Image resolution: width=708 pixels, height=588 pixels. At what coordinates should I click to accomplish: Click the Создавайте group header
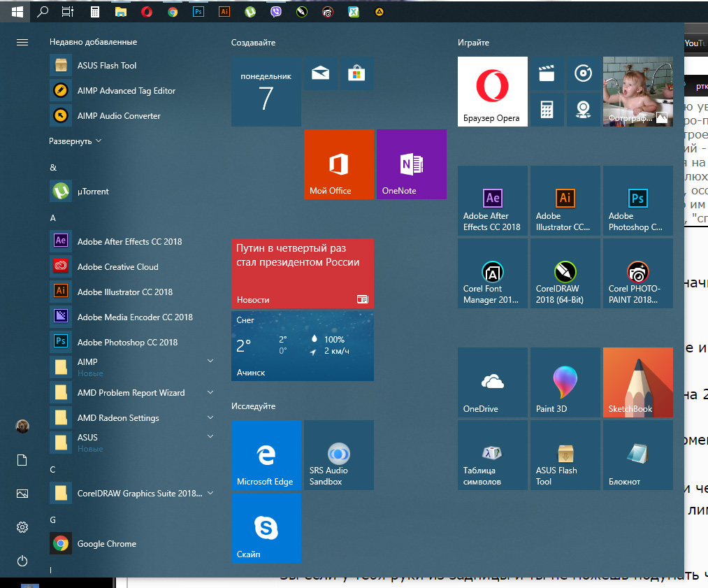253,43
